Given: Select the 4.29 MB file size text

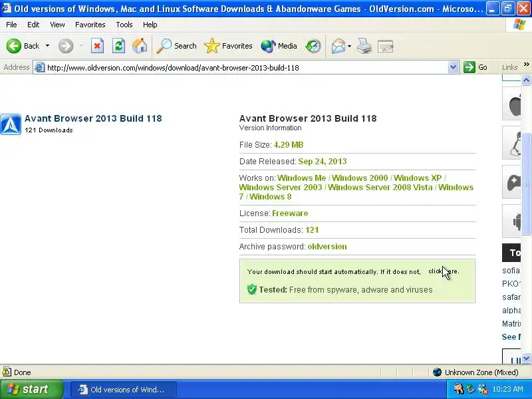Looking at the screenshot, I should pyautogui.click(x=289, y=145).
